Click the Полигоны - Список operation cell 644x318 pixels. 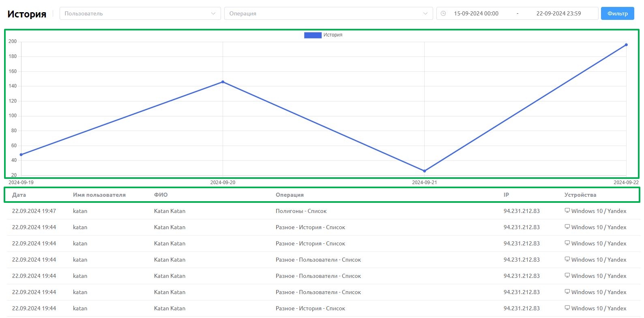(x=301, y=211)
